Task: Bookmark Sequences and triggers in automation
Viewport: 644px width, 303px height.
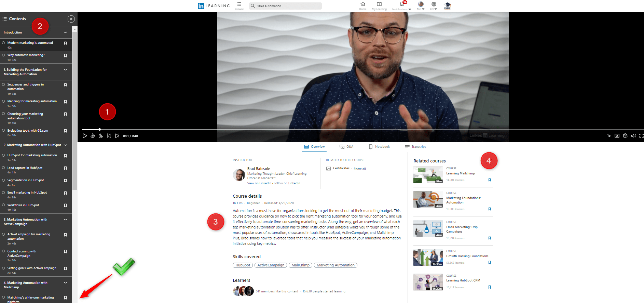Action: tap(65, 85)
